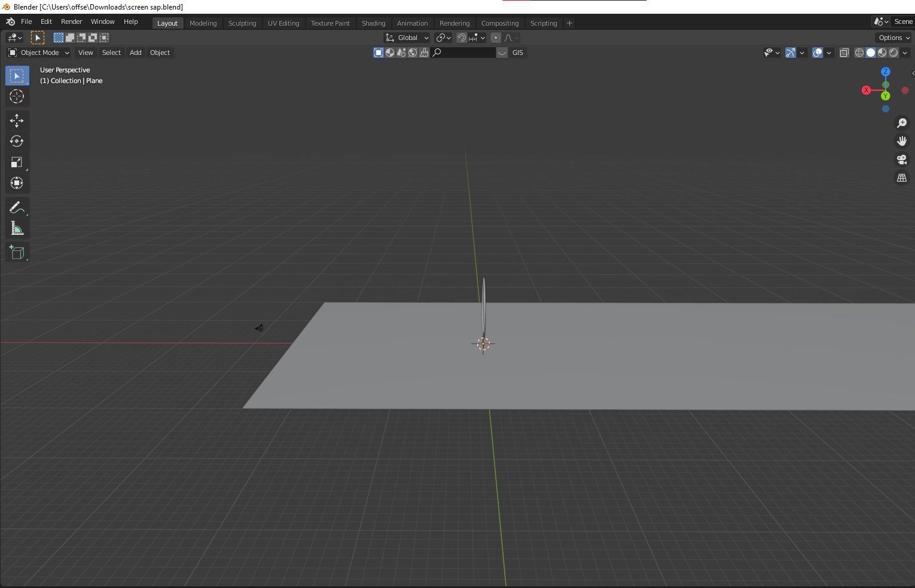Switch to the Modeling workspace tab
915x588 pixels.
[203, 23]
